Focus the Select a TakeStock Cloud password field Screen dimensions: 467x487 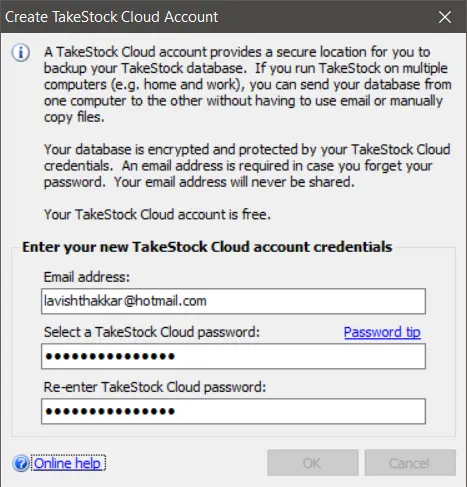tap(233, 356)
